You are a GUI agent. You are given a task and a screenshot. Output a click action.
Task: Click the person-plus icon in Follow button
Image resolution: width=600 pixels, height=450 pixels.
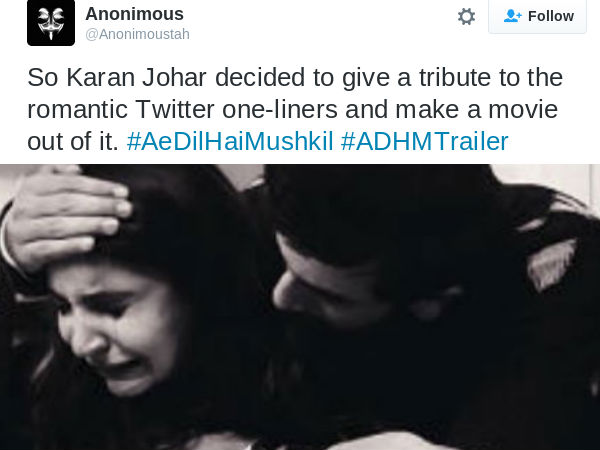[512, 16]
